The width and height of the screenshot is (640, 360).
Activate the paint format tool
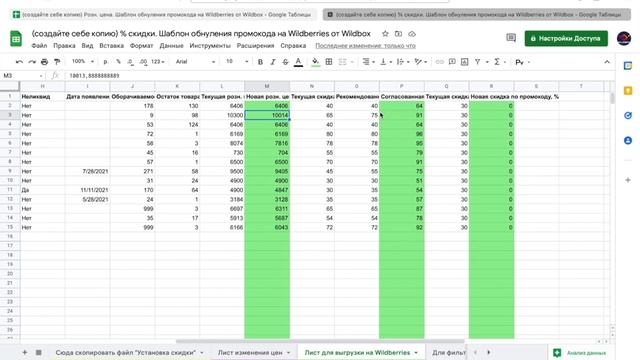pos(57,62)
